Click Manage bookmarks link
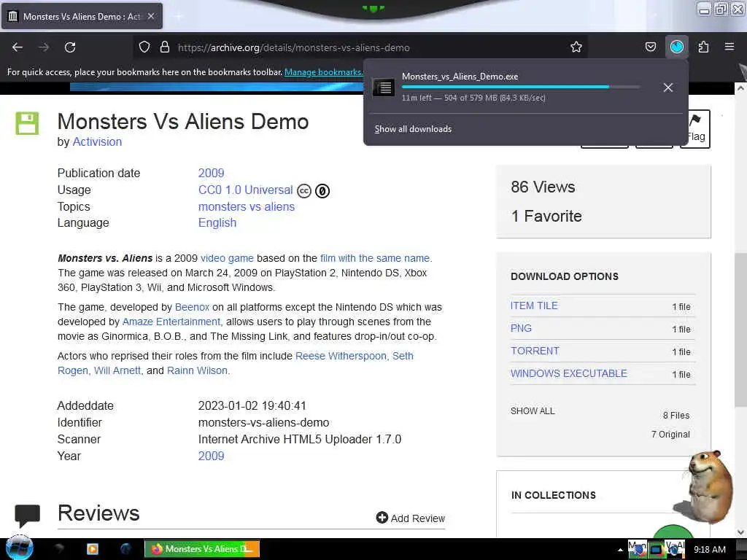This screenshot has height=560, width=747. pyautogui.click(x=323, y=72)
